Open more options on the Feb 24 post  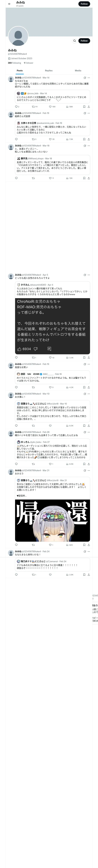tap(89, 552)
